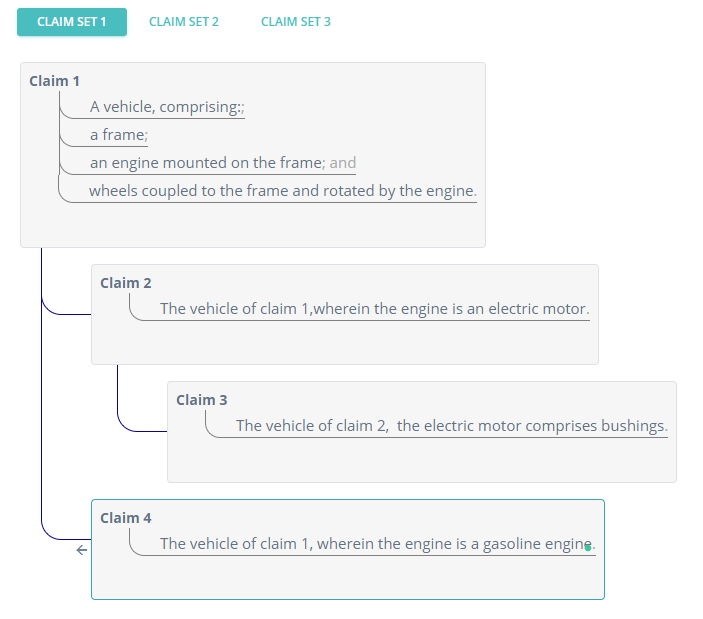The width and height of the screenshot is (703, 619).
Task: Select the Claim 1 heading
Action: [x=54, y=81]
